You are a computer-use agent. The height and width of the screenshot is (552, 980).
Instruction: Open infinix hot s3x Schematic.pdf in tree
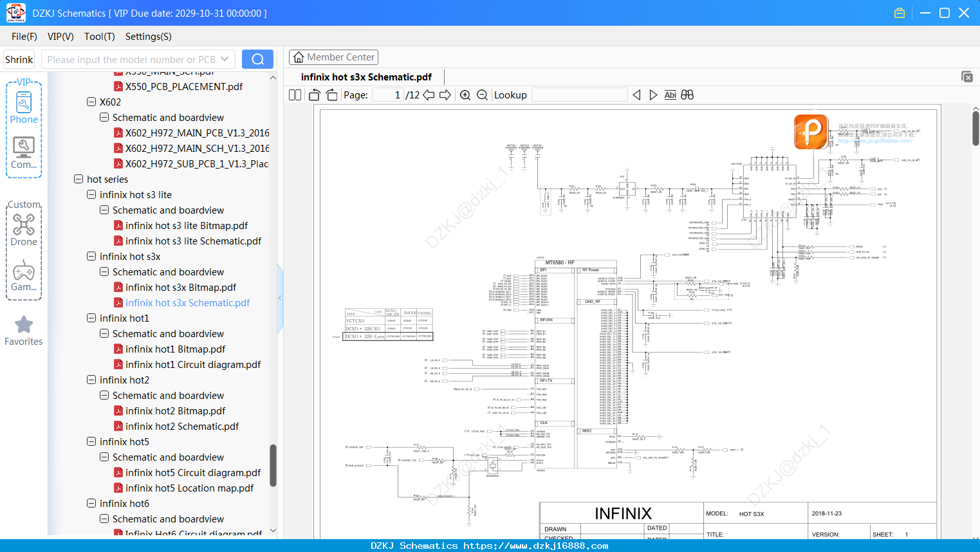pos(187,302)
